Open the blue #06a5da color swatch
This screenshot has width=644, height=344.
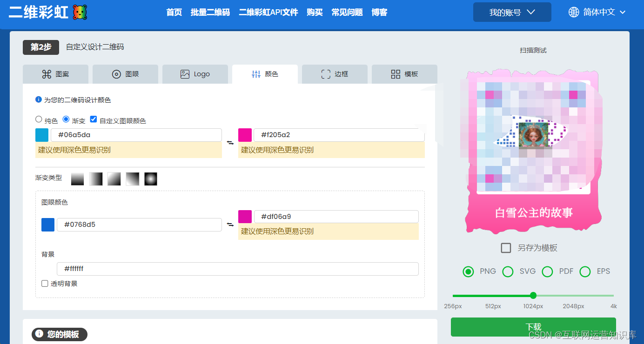click(x=42, y=135)
